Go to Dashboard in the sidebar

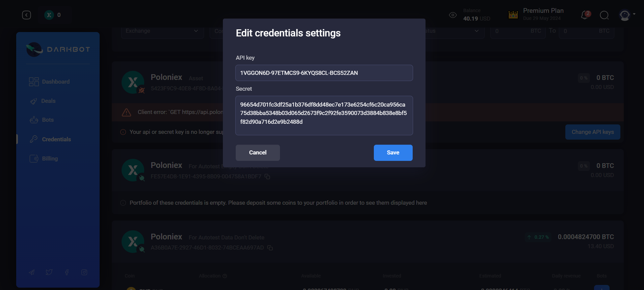click(34, 81)
